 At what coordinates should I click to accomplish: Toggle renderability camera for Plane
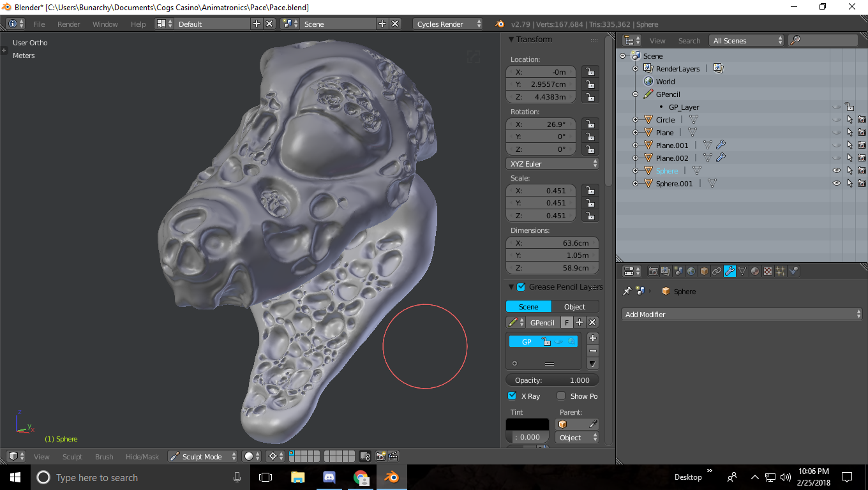pyautogui.click(x=862, y=132)
